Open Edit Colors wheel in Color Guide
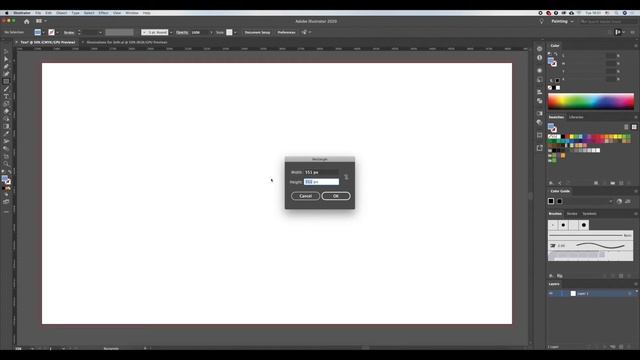Viewport: 640px width, 360px height. pos(619,201)
